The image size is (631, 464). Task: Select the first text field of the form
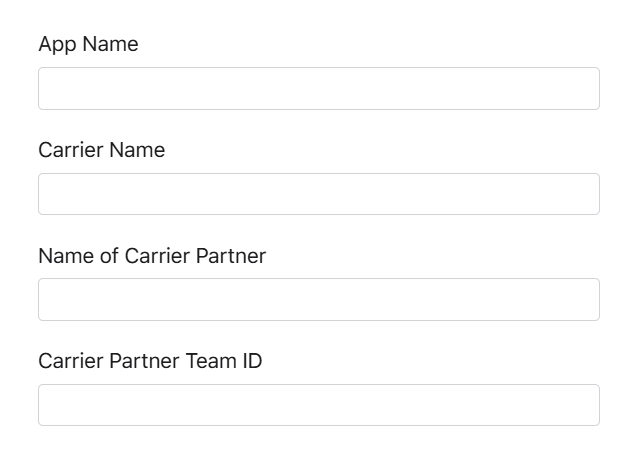(x=318, y=88)
